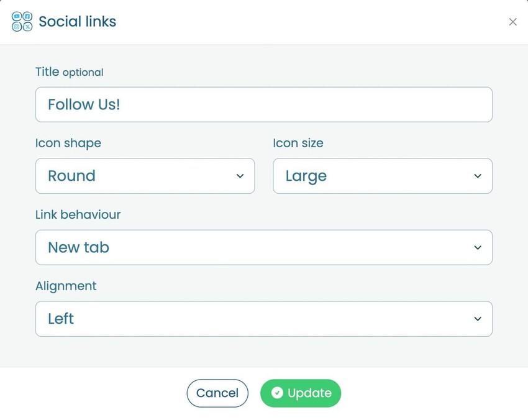
Task: Click the Facebook icon in the header logo
Action: pos(27,16)
